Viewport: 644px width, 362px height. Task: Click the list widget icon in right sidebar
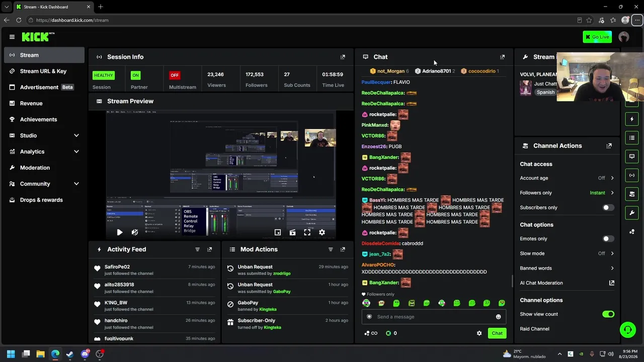click(x=632, y=138)
